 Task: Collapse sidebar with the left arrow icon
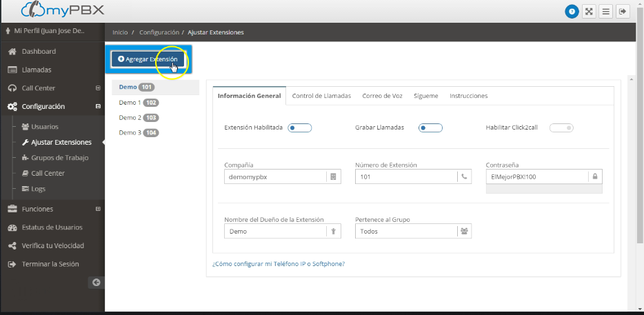click(x=97, y=282)
